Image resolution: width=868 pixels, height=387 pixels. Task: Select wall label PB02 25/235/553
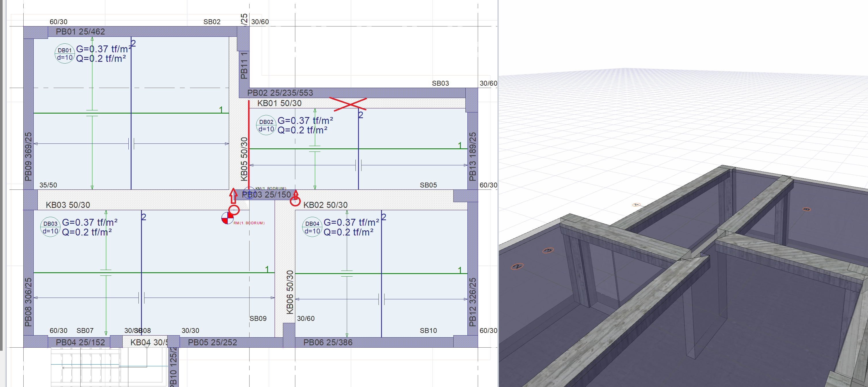280,93
